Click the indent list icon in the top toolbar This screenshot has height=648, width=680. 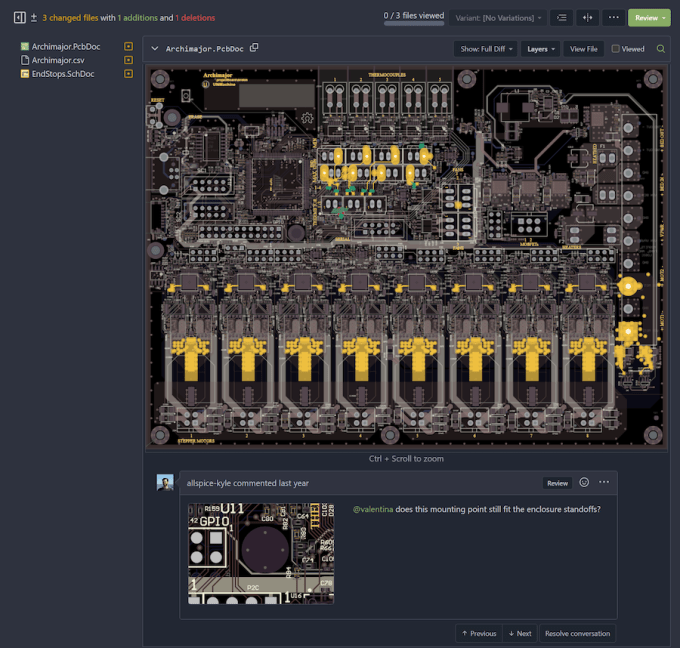(562, 18)
